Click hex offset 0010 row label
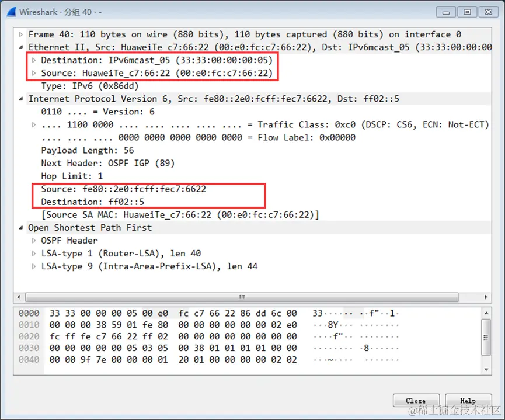Viewport: 505px width, 420px height. pyautogui.click(x=29, y=325)
